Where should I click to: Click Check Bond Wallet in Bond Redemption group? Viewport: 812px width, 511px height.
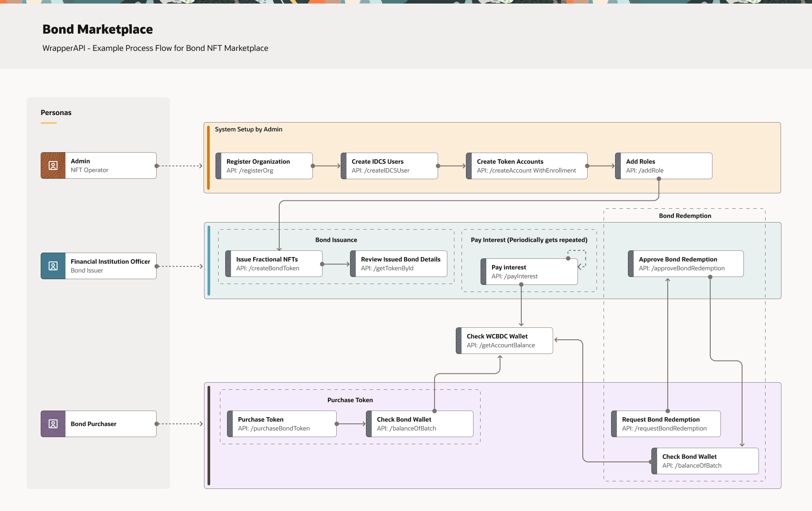coord(705,461)
